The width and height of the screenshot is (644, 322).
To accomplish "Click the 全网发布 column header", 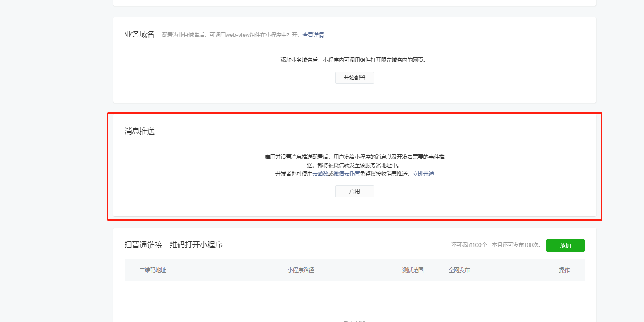I will (x=459, y=270).
